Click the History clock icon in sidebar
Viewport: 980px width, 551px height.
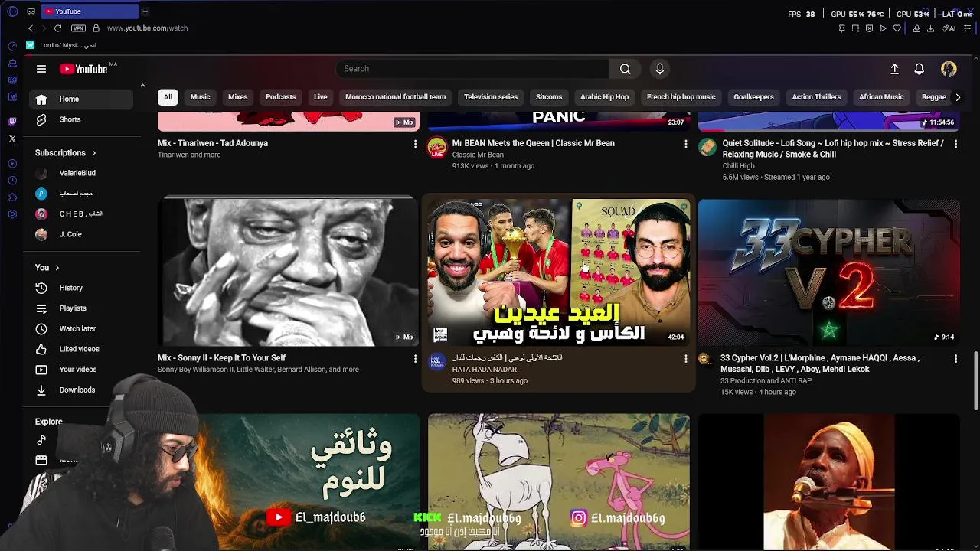click(x=41, y=288)
